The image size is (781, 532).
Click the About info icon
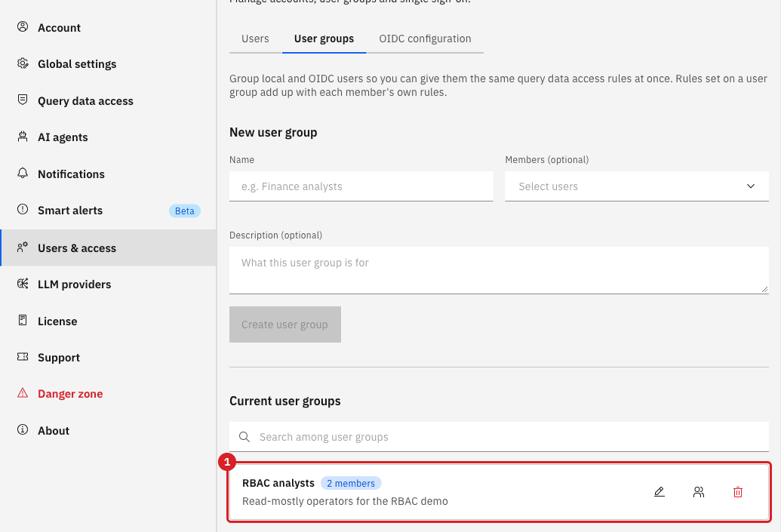23,429
